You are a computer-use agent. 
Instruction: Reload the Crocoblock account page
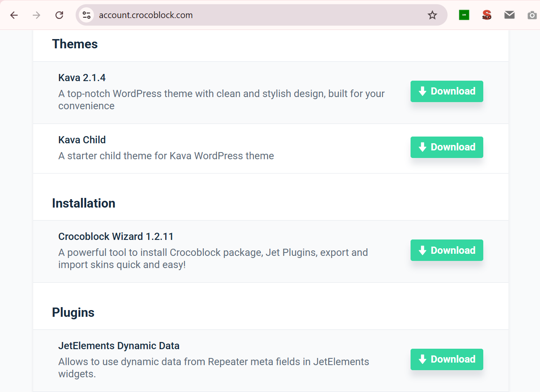click(x=59, y=15)
